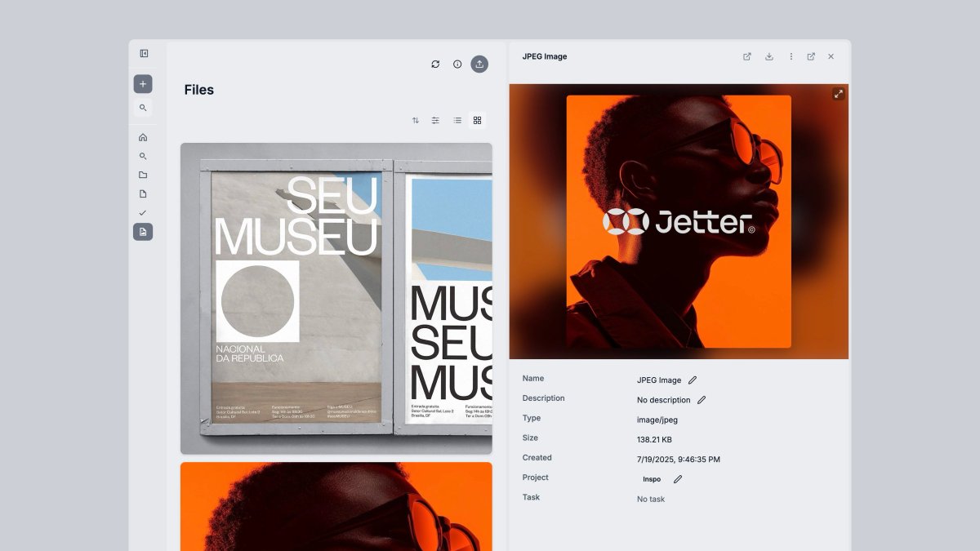Open the SEU MUSEU poster thumbnail
The width and height of the screenshot is (980, 551).
[x=336, y=299]
